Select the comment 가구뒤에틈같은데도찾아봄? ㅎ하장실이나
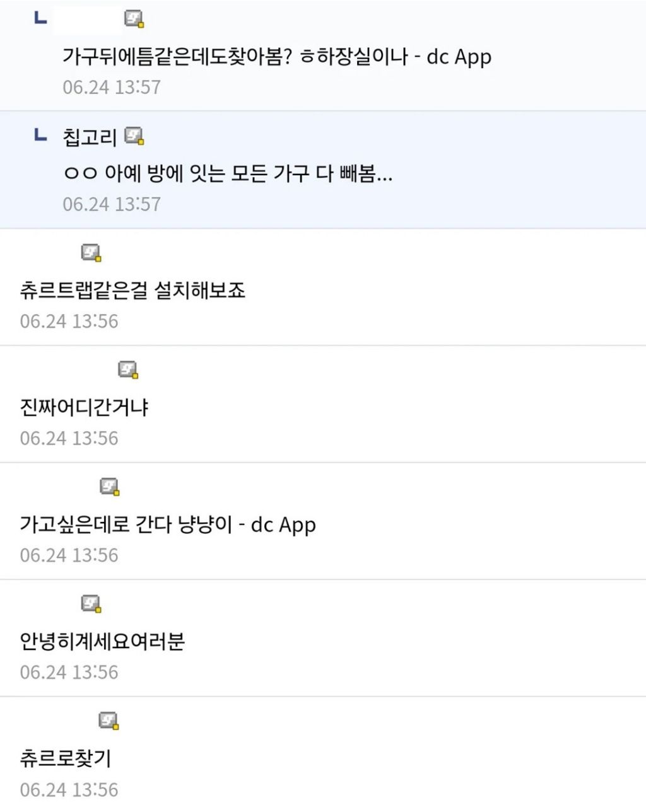This screenshot has height=812, width=646. [x=276, y=57]
